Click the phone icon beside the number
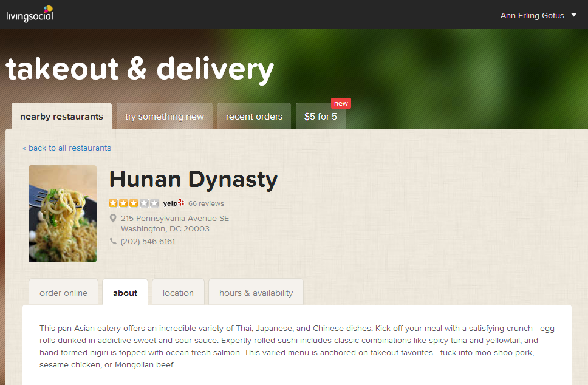Image resolution: width=588 pixels, height=385 pixels. tap(113, 241)
